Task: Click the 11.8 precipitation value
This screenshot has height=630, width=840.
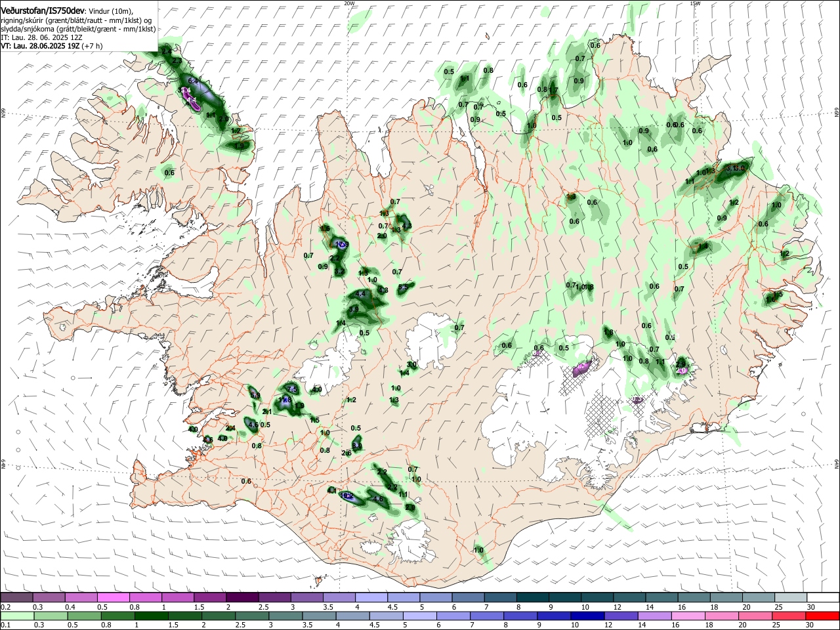Action: click(x=285, y=400)
